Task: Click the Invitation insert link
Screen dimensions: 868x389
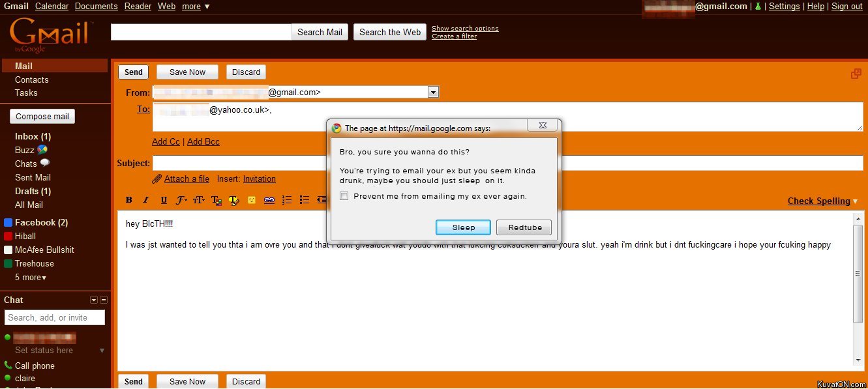Action: coord(260,179)
